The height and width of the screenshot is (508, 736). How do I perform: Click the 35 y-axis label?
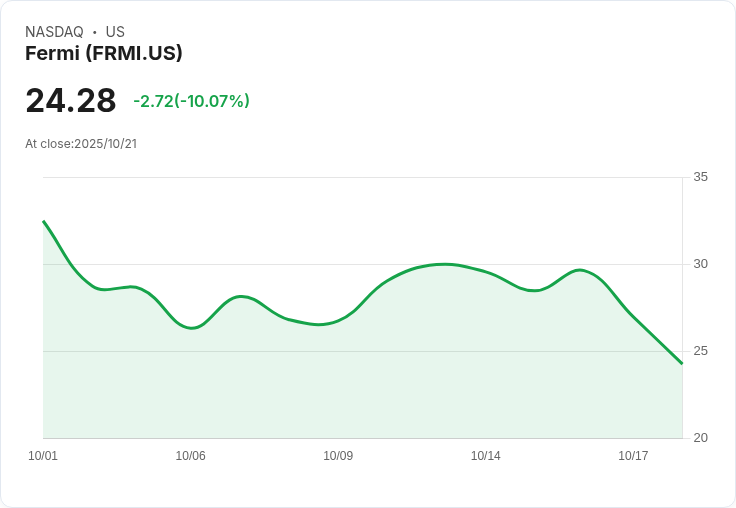click(x=700, y=177)
